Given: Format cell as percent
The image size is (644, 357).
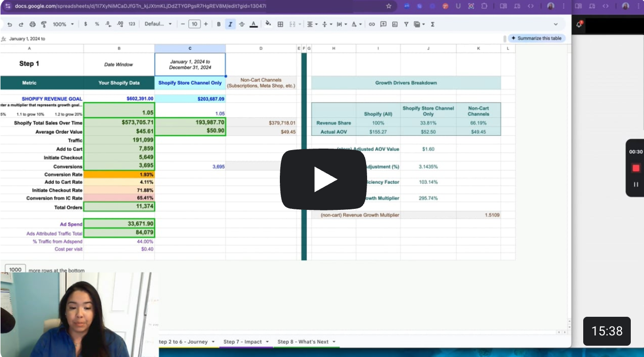Looking at the screenshot, I should tap(97, 24).
